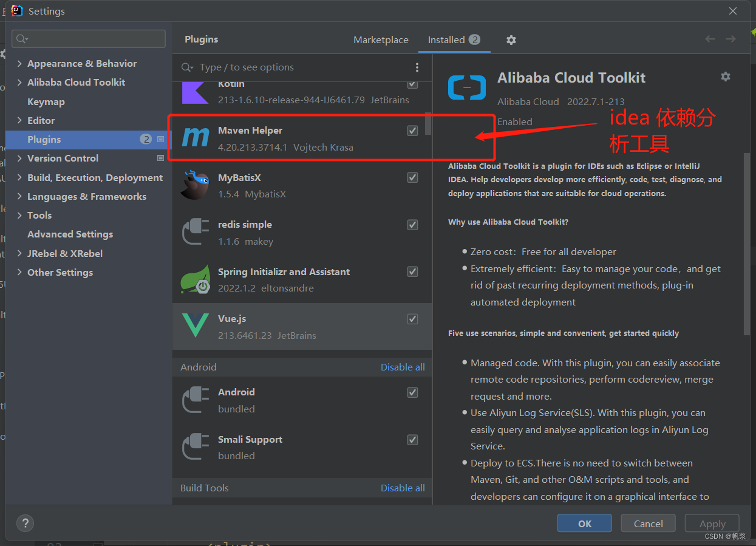Open the gear menu for Alibaba Cloud Toolkit
Screen dimensions: 756x546
(726, 77)
